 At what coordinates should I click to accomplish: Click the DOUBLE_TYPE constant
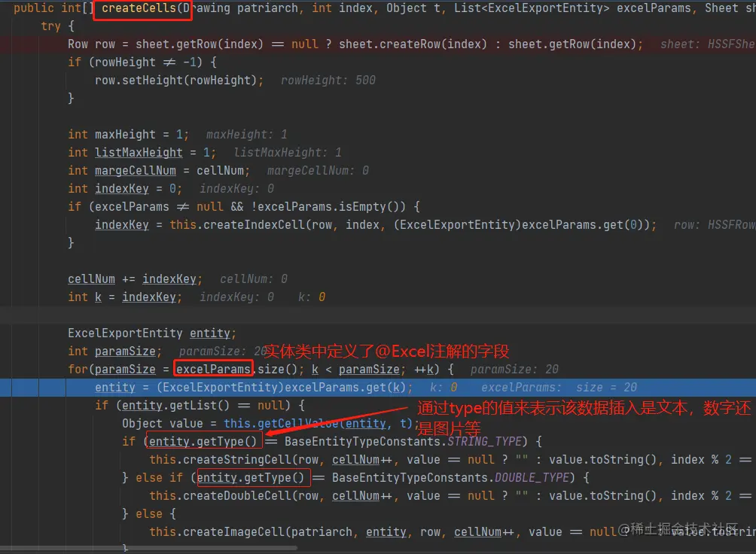pos(532,478)
